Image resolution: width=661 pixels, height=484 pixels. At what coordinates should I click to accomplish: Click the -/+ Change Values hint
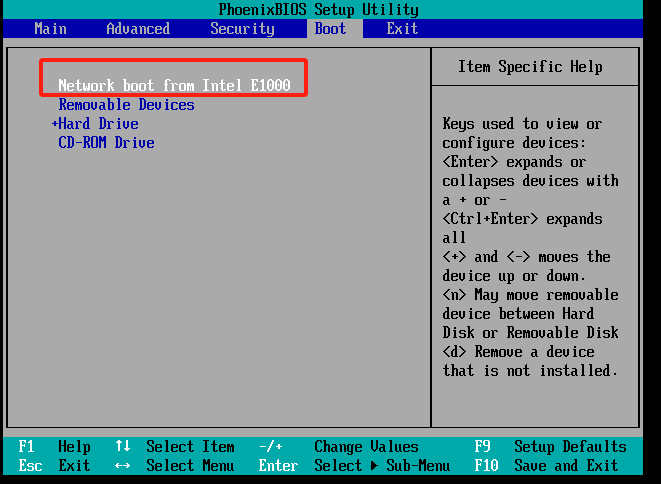pos(339,446)
